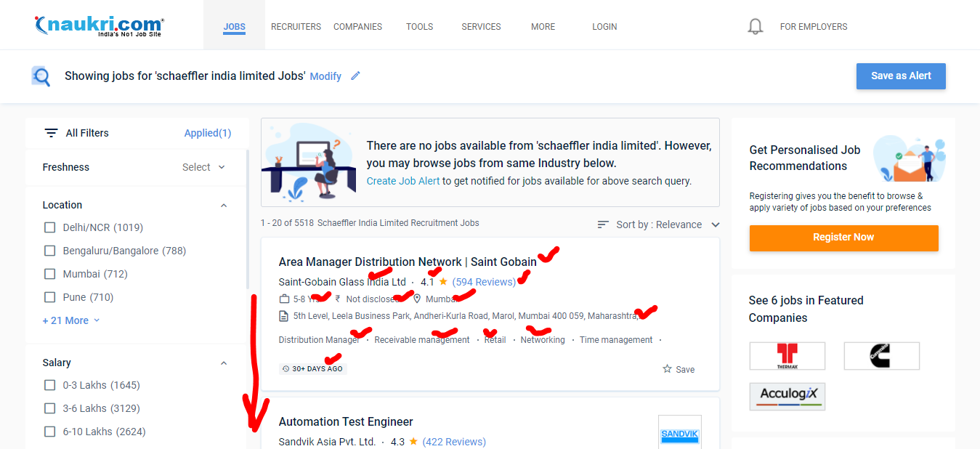Click the Modify search link
The image size is (980, 449).
[325, 76]
